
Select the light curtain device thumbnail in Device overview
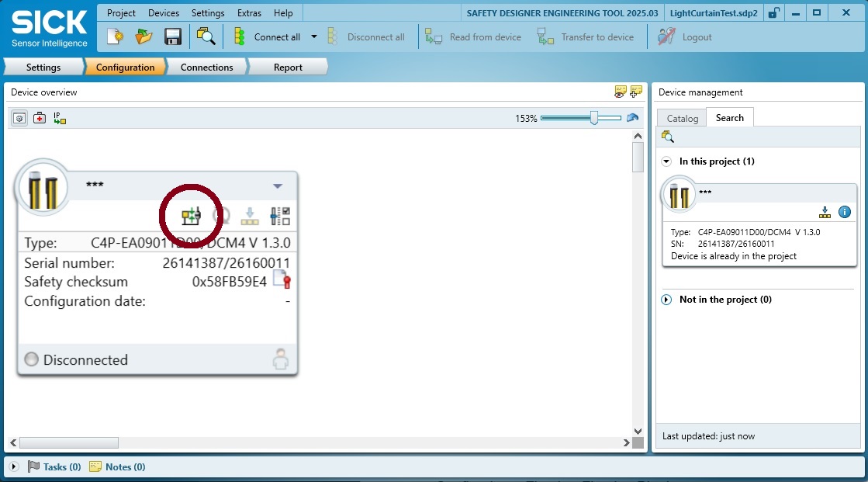(43, 187)
